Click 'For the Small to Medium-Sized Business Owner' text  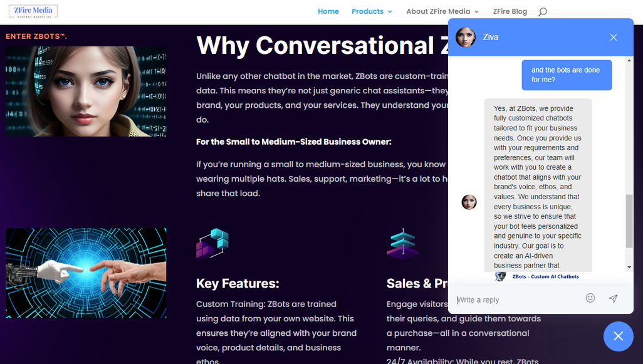294,142
